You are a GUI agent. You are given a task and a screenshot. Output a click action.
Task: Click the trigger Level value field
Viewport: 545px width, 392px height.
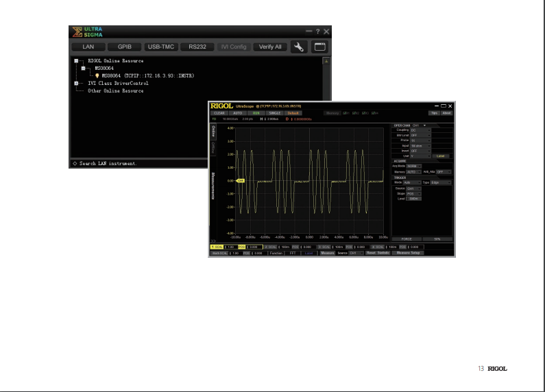pos(413,199)
